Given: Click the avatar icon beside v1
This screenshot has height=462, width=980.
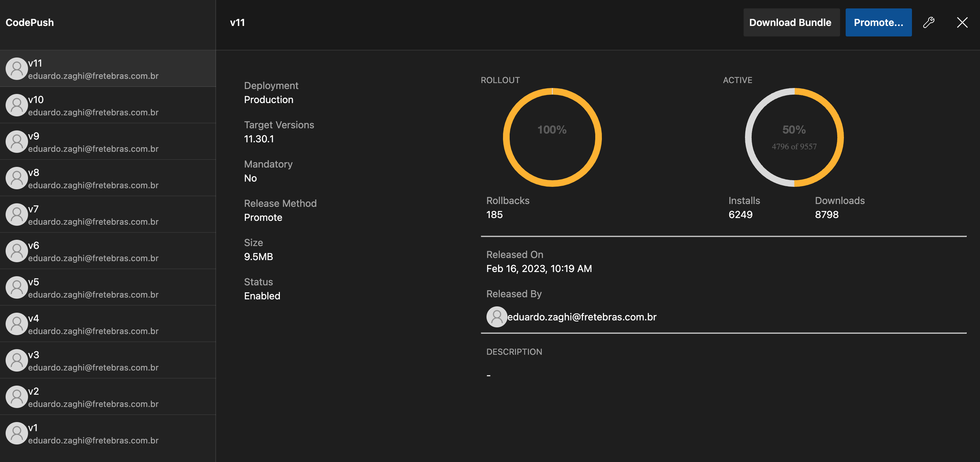Looking at the screenshot, I should 17,434.
